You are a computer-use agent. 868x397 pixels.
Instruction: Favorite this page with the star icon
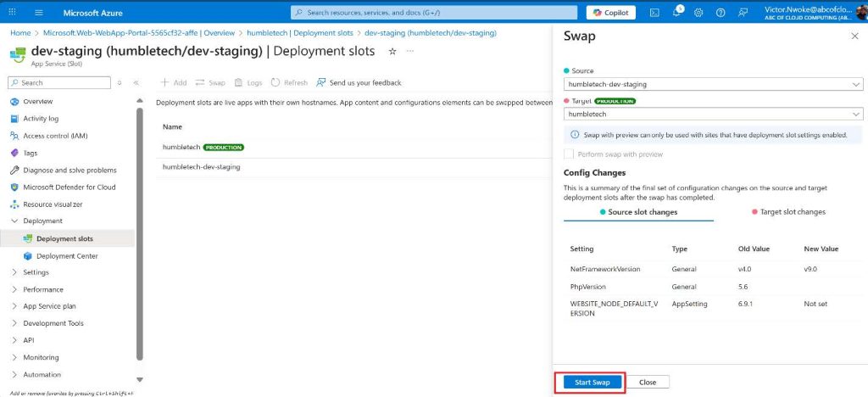(392, 51)
